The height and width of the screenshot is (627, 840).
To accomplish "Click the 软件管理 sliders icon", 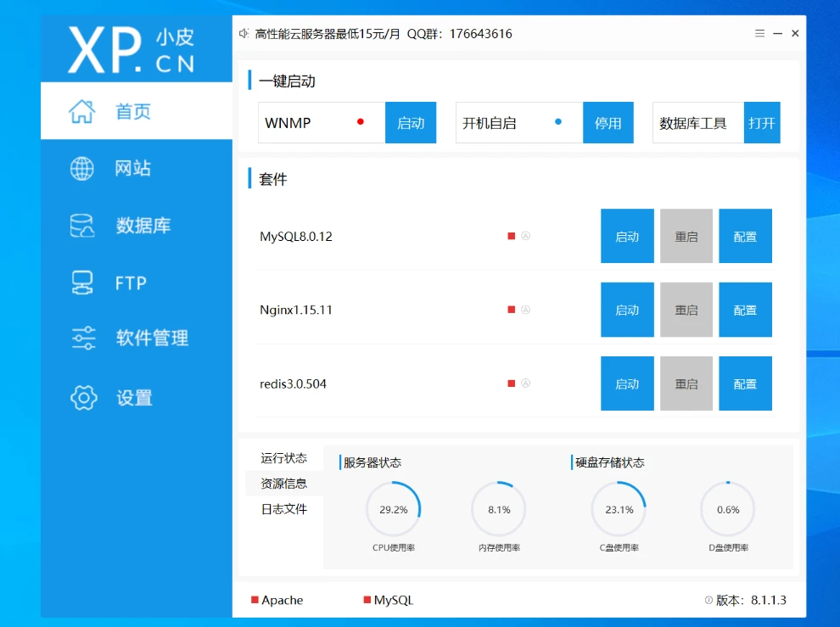I will [83, 339].
